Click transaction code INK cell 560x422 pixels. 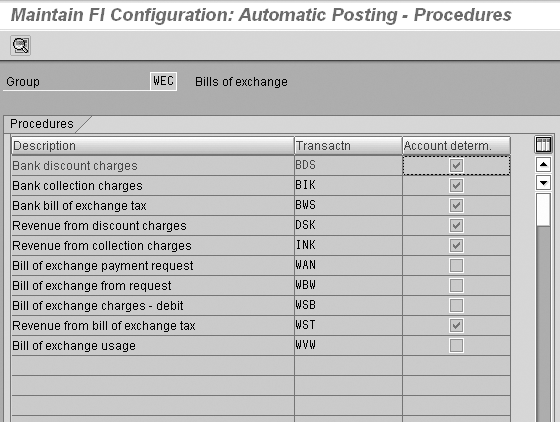click(348, 245)
